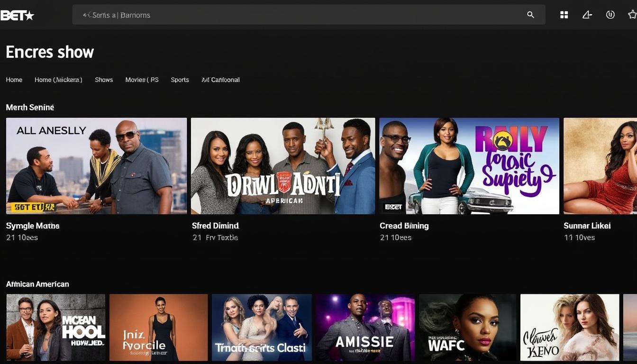Open the Movies tab
The width and height of the screenshot is (637, 364).
click(x=142, y=80)
